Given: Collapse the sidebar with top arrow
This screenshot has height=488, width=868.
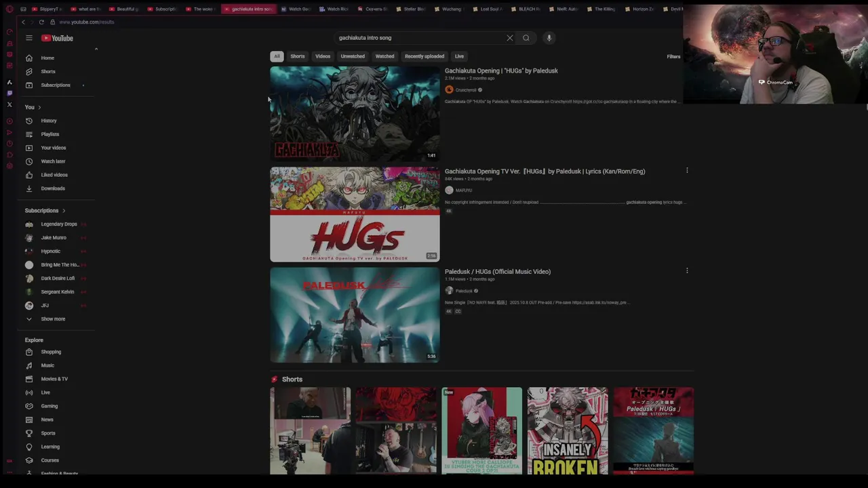Looking at the screenshot, I should click(x=96, y=49).
